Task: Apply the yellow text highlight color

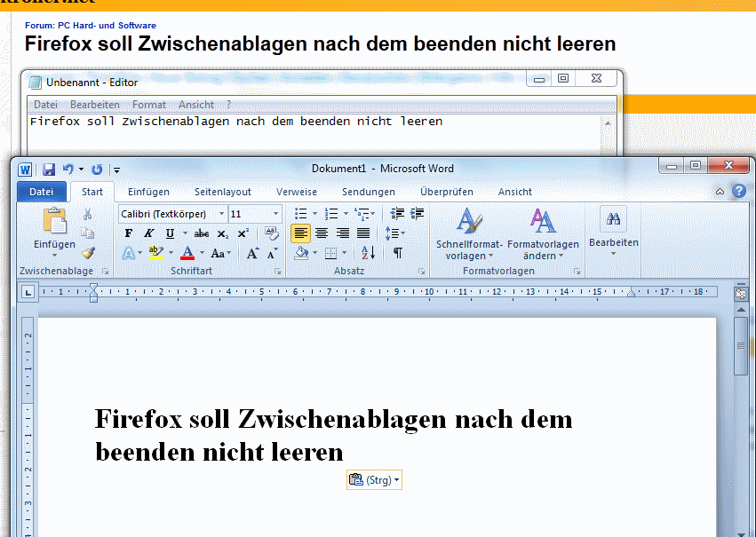Action: [x=155, y=253]
